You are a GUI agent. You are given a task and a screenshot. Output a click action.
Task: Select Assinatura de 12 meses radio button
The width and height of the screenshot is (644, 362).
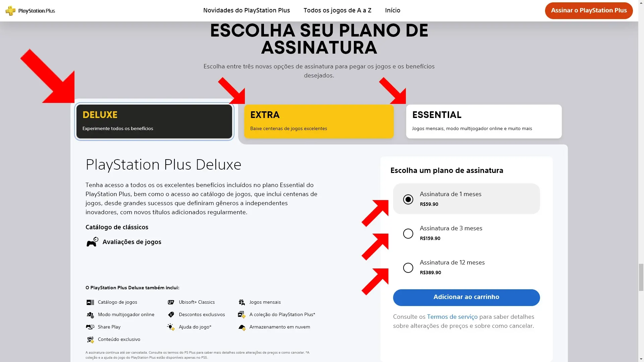(x=408, y=267)
